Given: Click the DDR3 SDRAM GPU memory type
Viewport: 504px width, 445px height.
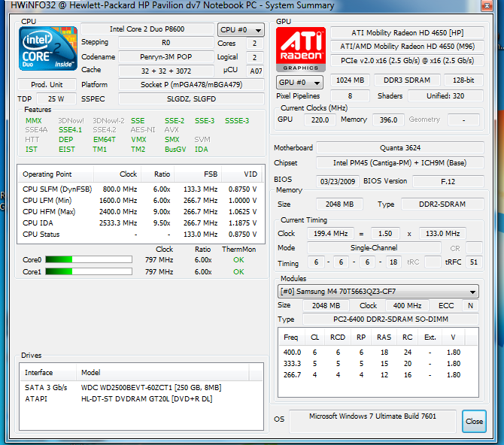Looking at the screenshot, I should 407,80.
